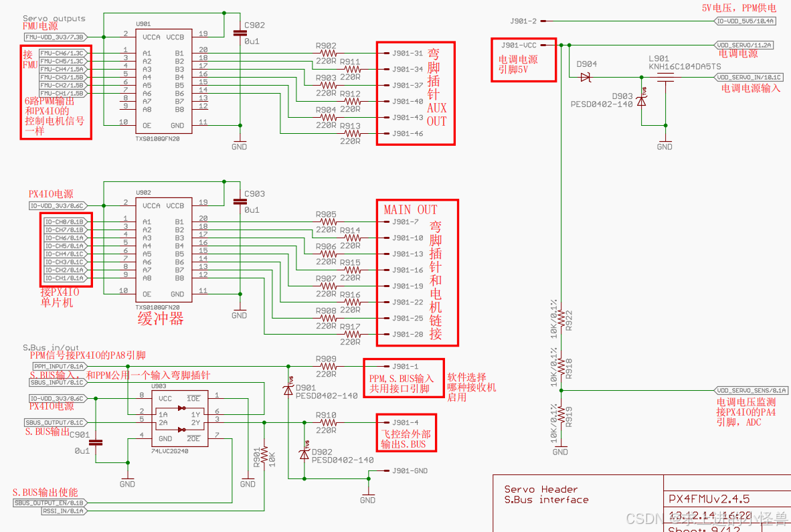This screenshot has width=791, height=532.
Task: Select the IO-CH8/8.1B net label
Action: click(x=66, y=222)
